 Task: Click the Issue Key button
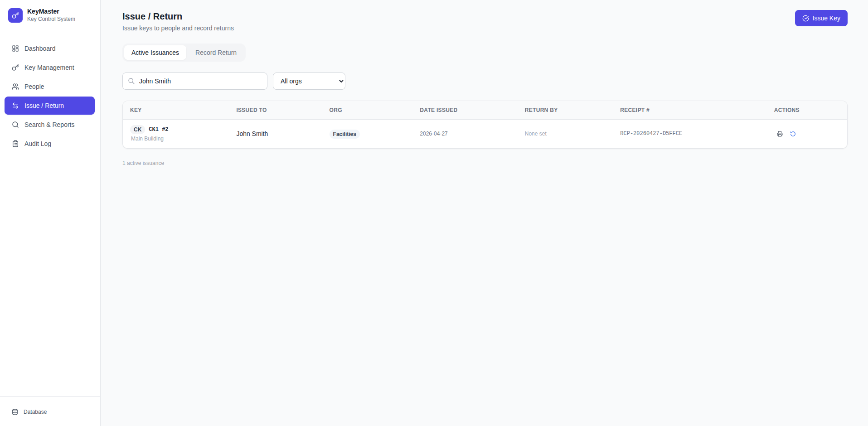[821, 18]
